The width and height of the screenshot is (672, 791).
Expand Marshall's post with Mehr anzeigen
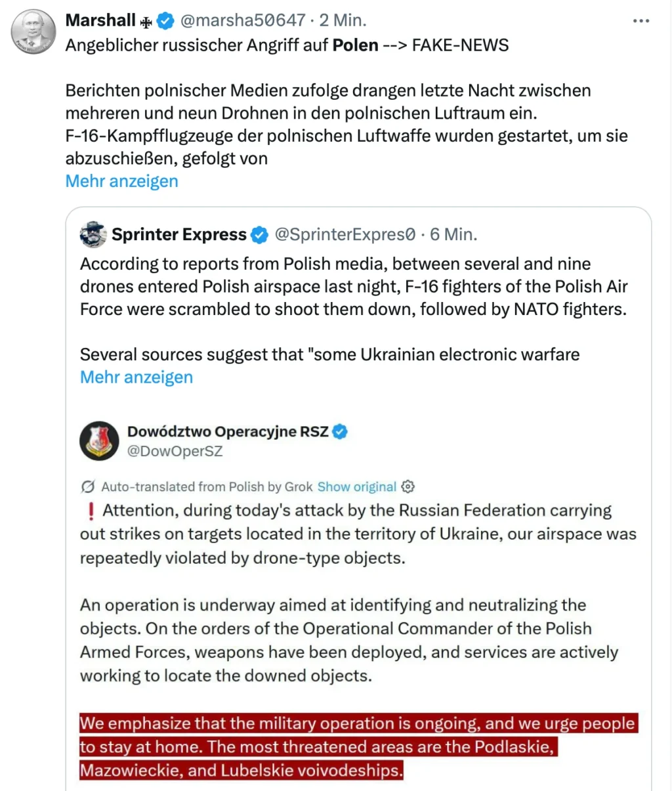click(121, 181)
